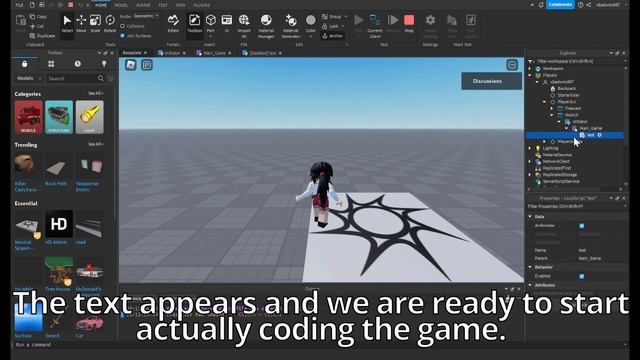Select the HD Admin toolbox item
The height and width of the screenshot is (360, 640).
[x=59, y=227]
